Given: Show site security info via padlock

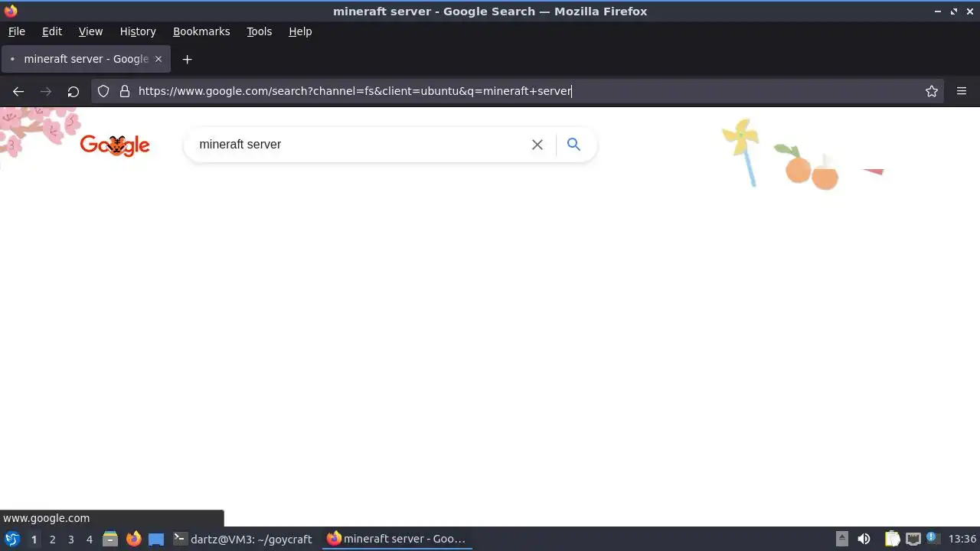Looking at the screenshot, I should click(x=125, y=91).
